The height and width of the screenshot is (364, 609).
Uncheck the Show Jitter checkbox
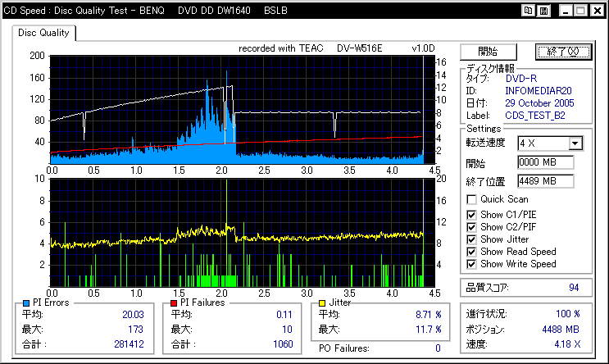click(471, 239)
